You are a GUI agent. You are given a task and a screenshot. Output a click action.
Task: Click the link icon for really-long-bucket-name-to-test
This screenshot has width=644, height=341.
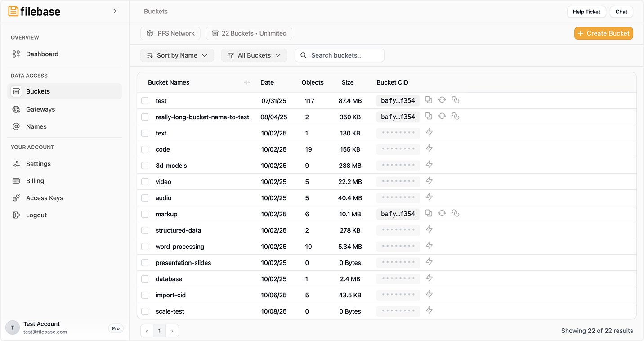456,116
